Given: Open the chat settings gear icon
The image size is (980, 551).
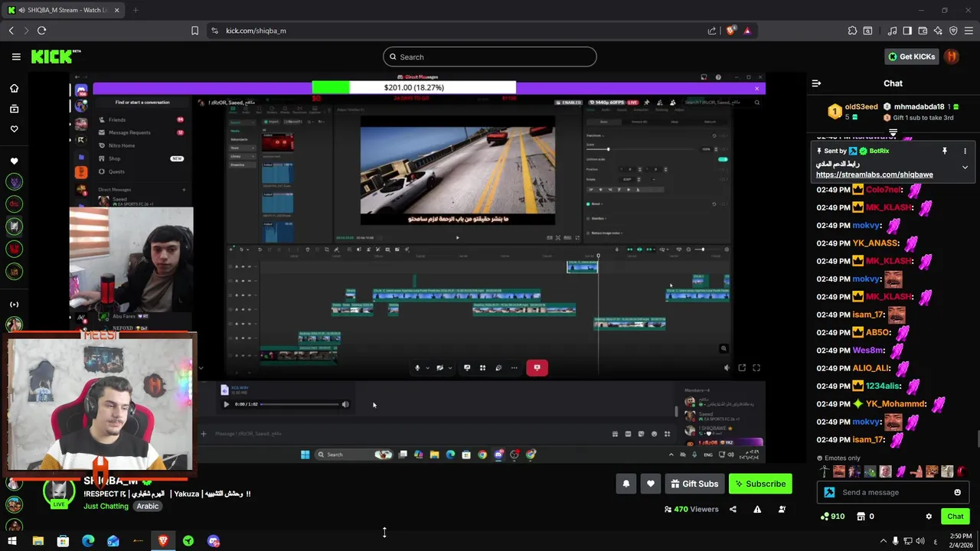Looking at the screenshot, I should (x=929, y=517).
